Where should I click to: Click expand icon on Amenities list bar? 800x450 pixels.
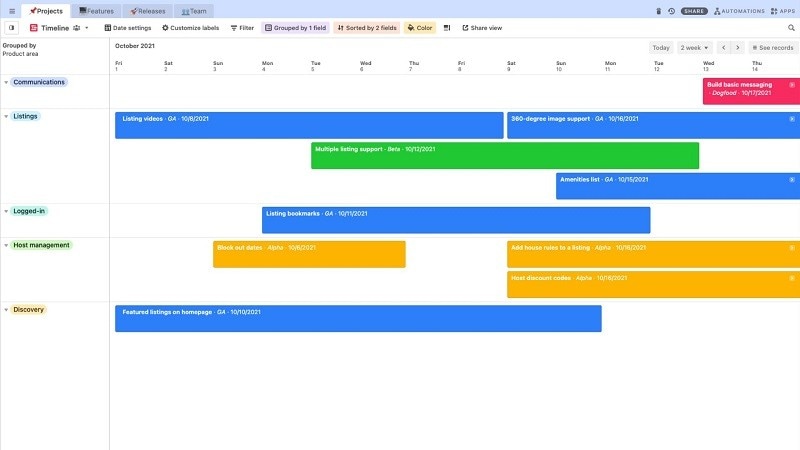(792, 180)
